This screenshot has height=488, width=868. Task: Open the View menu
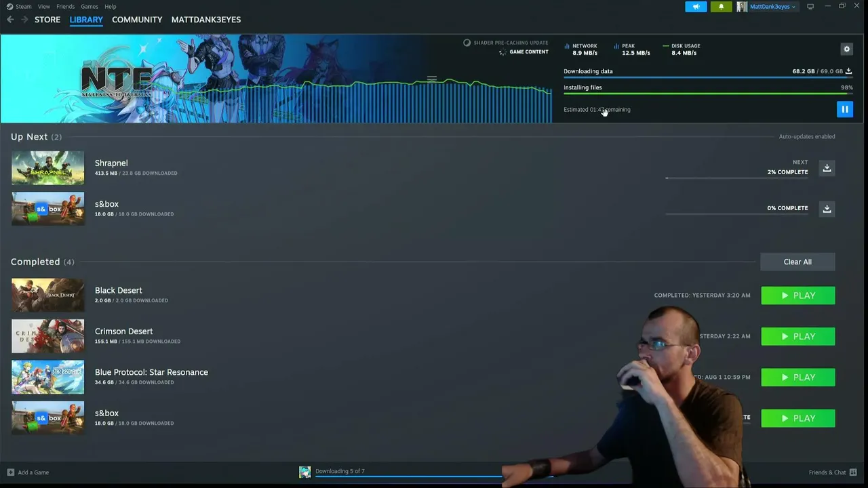pos(44,7)
